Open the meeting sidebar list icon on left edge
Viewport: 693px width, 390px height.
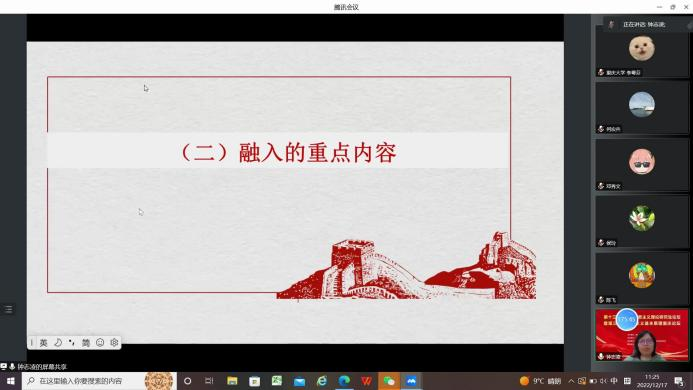(x=8, y=309)
